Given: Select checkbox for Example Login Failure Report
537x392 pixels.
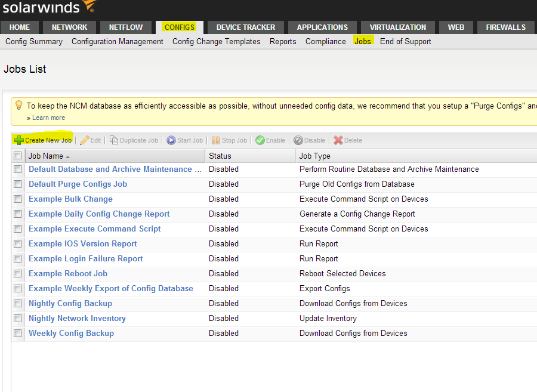Looking at the screenshot, I should (17, 259).
